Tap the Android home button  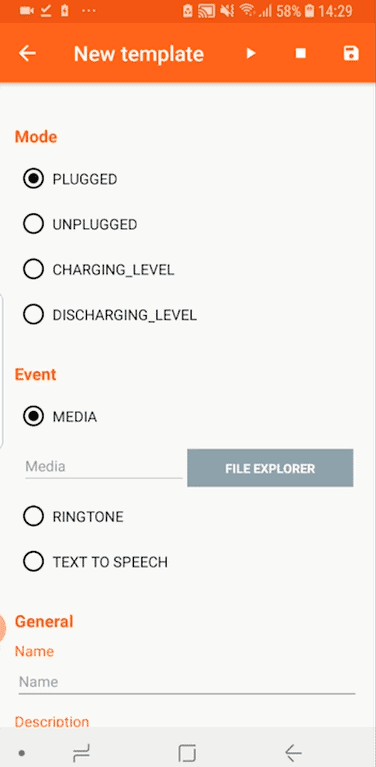tap(187, 753)
